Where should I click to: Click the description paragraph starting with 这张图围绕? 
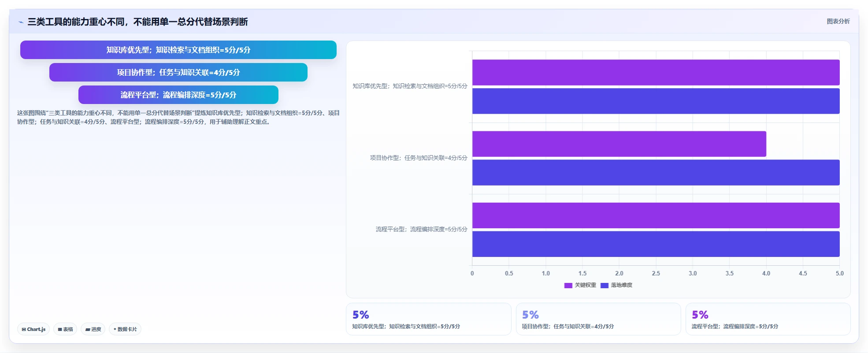pos(178,117)
